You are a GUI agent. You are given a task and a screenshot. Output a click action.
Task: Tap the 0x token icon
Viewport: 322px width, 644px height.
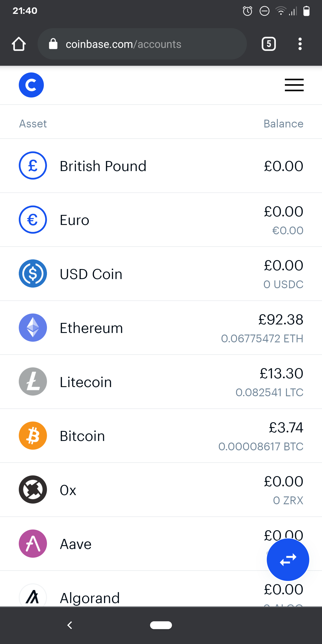(x=33, y=489)
